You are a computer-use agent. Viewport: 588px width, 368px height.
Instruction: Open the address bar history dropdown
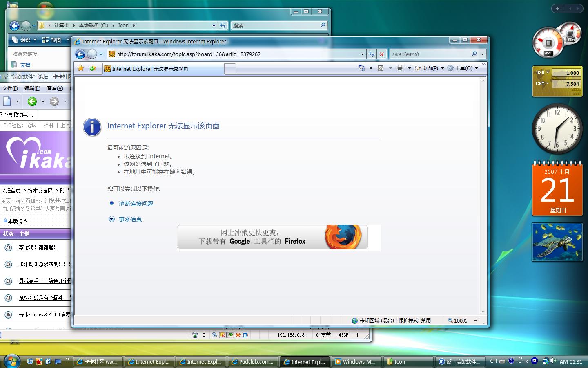(x=363, y=54)
